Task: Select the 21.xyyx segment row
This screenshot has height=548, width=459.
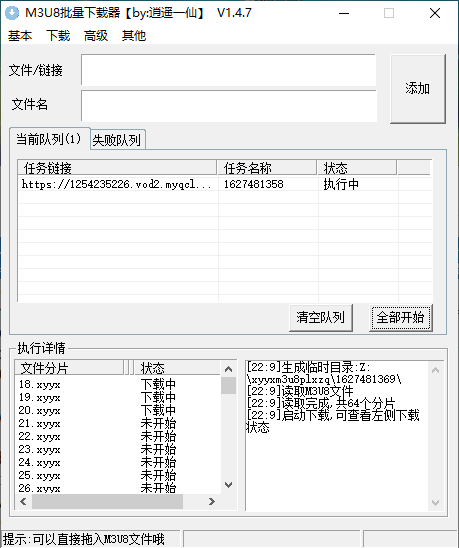Action: [118, 424]
